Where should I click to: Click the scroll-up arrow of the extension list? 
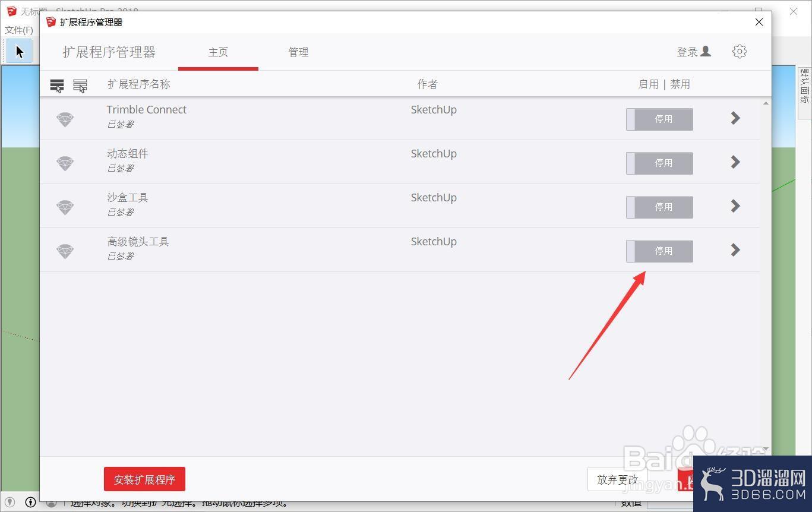[766, 103]
